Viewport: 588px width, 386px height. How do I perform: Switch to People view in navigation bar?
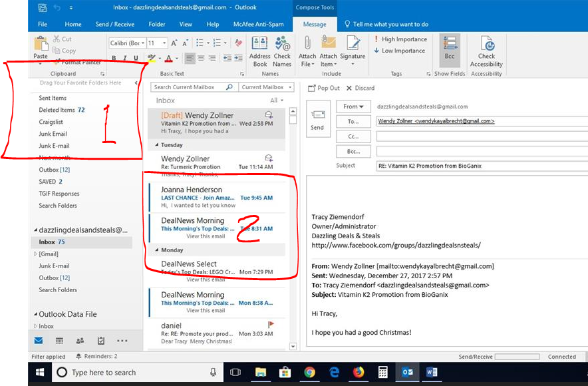(x=80, y=341)
